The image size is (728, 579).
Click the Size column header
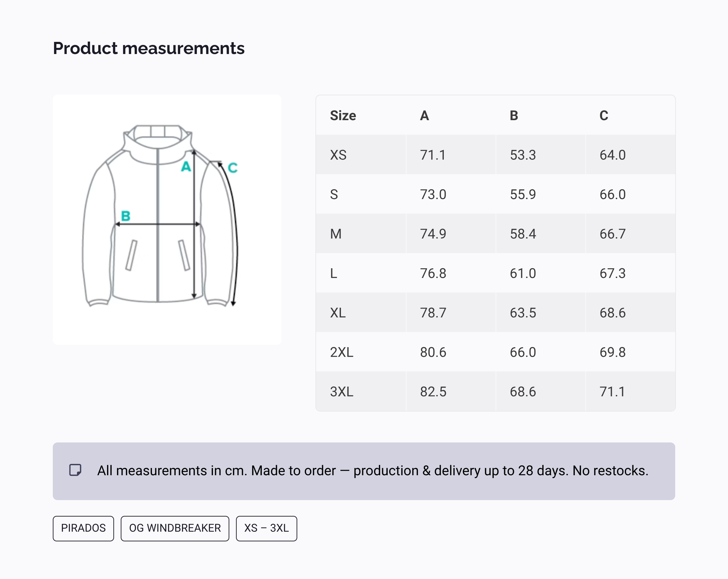tap(343, 116)
